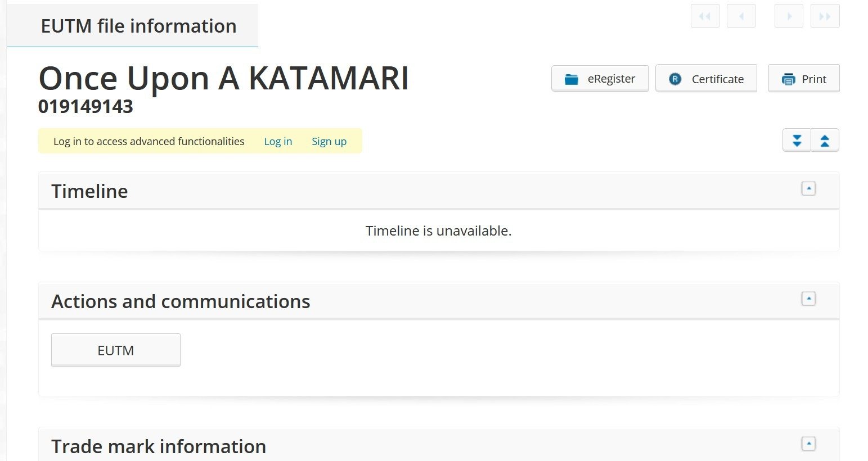
Task: Collapse Trade mark information section
Action: coord(808,444)
